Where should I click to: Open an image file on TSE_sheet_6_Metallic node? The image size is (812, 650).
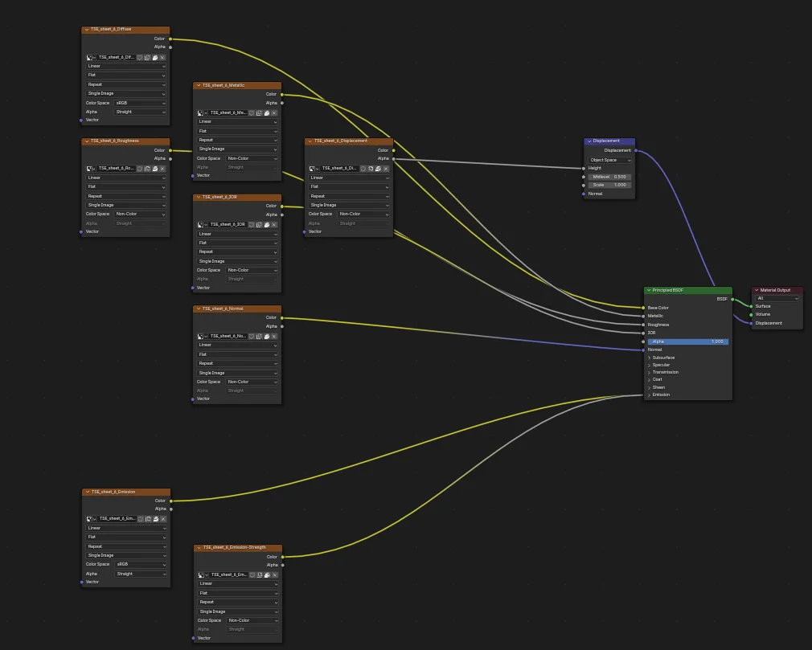click(267, 113)
